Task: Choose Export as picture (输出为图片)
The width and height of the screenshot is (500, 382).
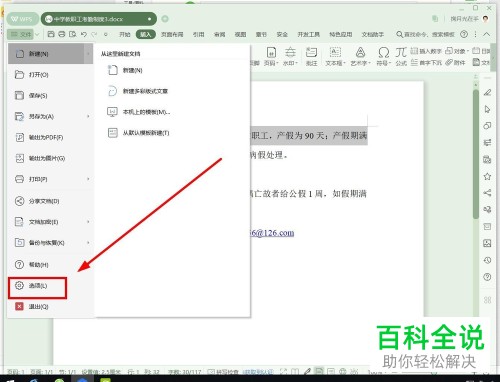Action: tap(40, 158)
